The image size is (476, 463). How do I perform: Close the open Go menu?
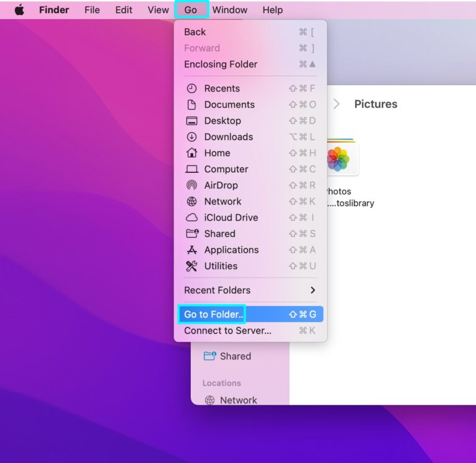pyautogui.click(x=192, y=10)
